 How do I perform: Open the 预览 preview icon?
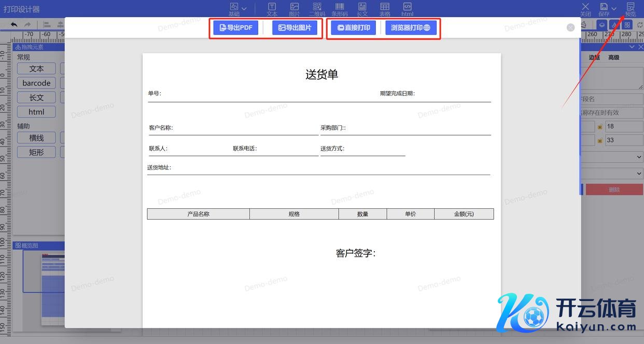[630, 9]
